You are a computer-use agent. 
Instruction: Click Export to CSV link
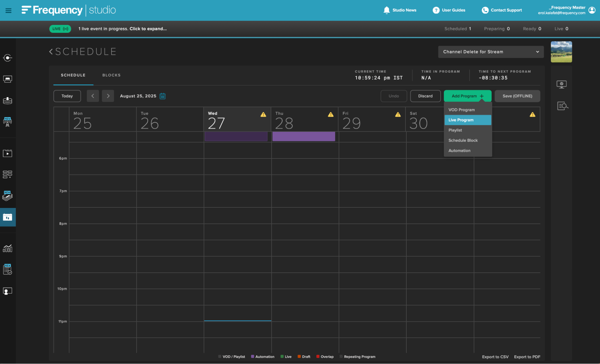click(x=495, y=357)
